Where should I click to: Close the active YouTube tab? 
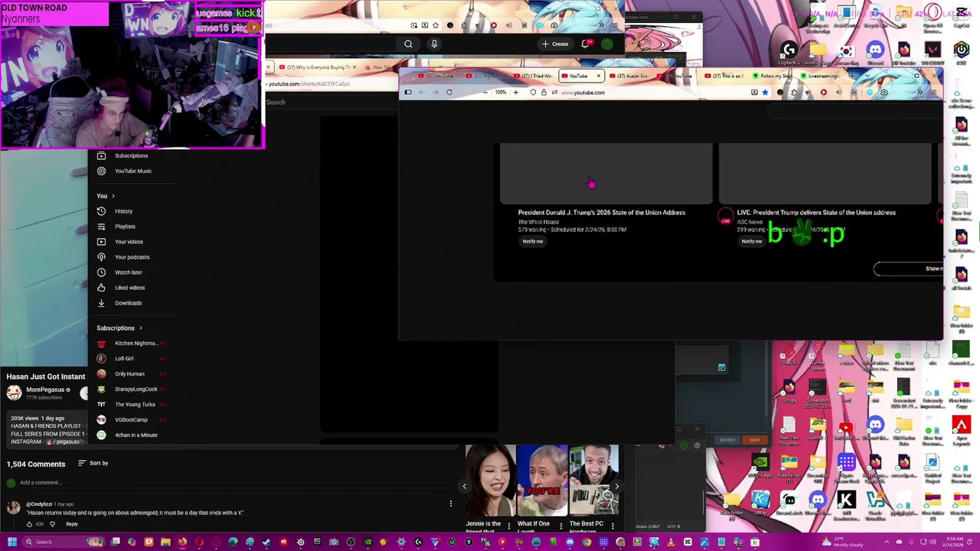click(599, 77)
